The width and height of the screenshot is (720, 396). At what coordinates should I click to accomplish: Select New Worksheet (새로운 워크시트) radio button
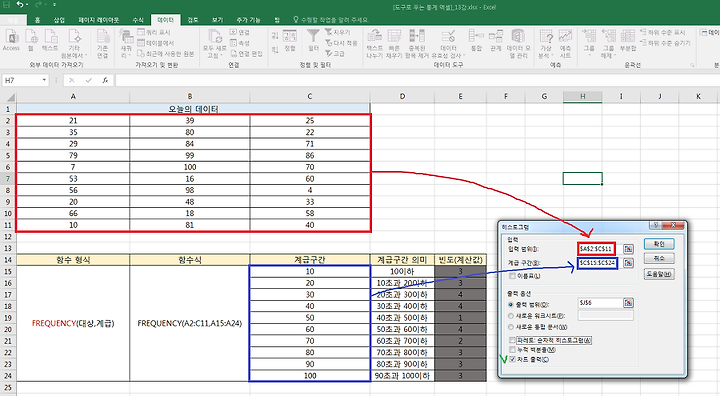[x=511, y=316]
